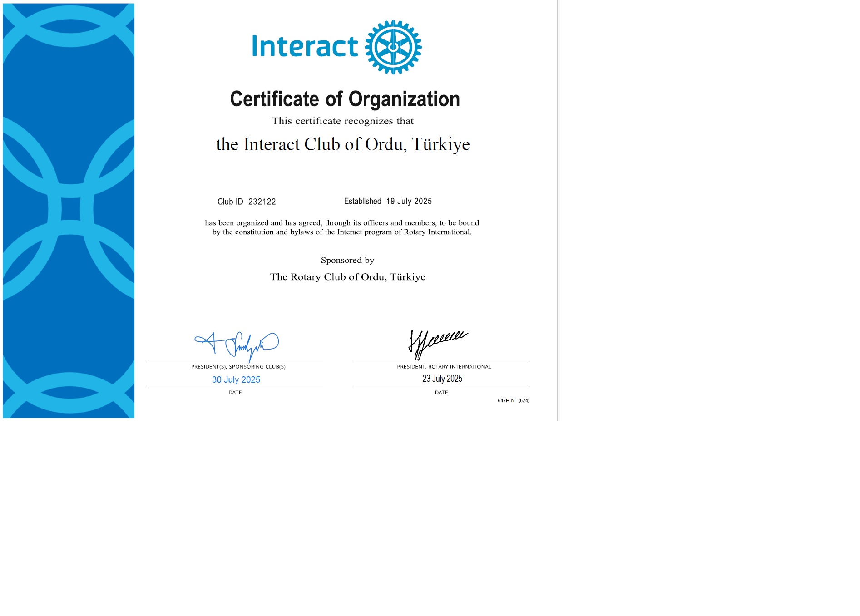
Task: Click the 'by the constitution and bylaws' line
Action: click(x=342, y=232)
